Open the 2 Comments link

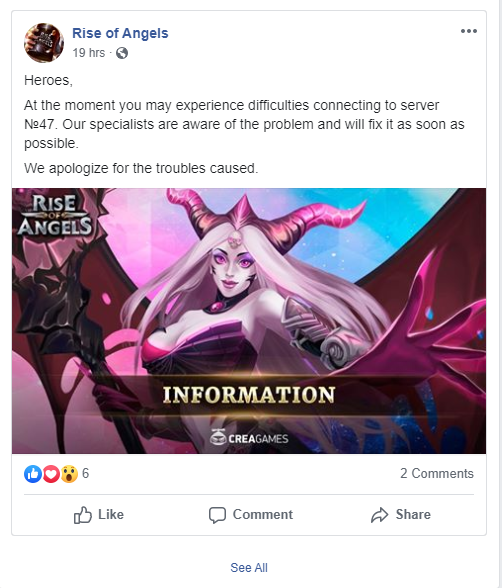(437, 473)
